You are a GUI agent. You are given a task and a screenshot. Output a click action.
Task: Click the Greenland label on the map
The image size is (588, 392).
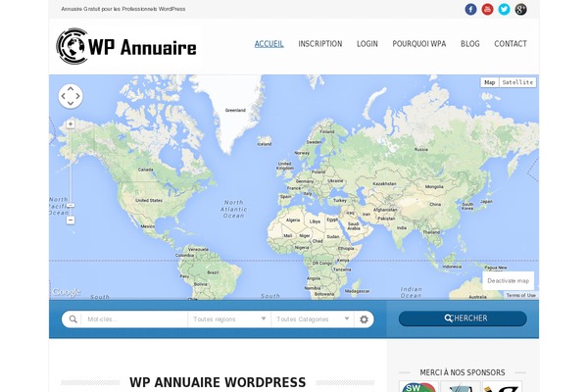235,111
